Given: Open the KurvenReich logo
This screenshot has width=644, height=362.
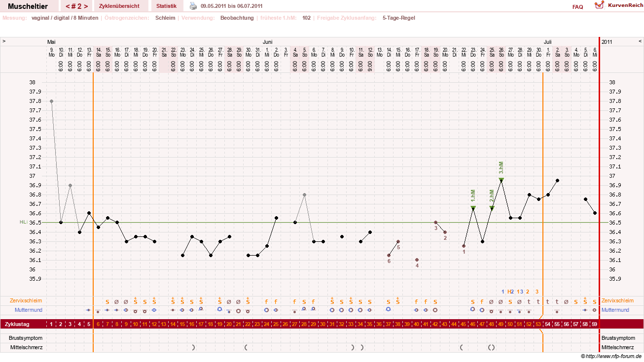Looking at the screenshot, I should (618, 5).
